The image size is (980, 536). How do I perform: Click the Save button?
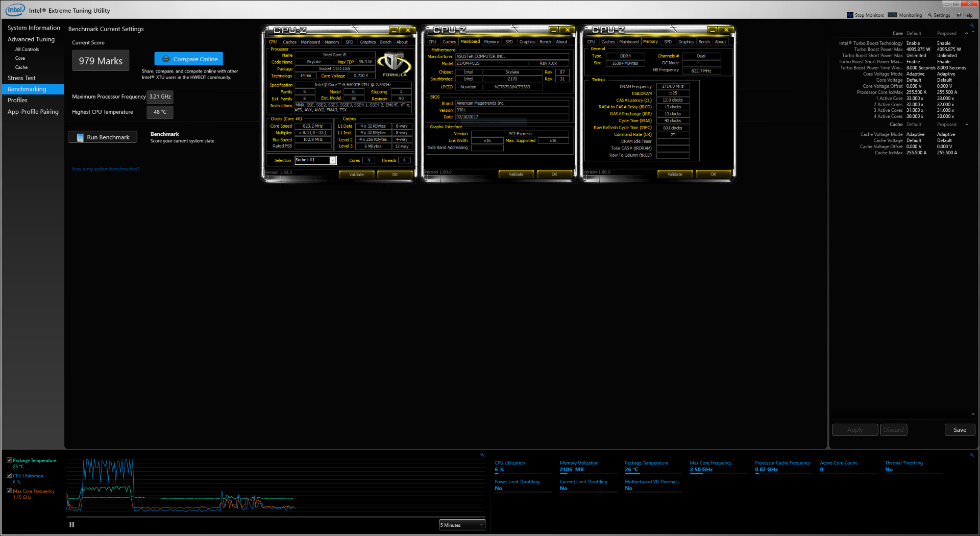pos(960,430)
